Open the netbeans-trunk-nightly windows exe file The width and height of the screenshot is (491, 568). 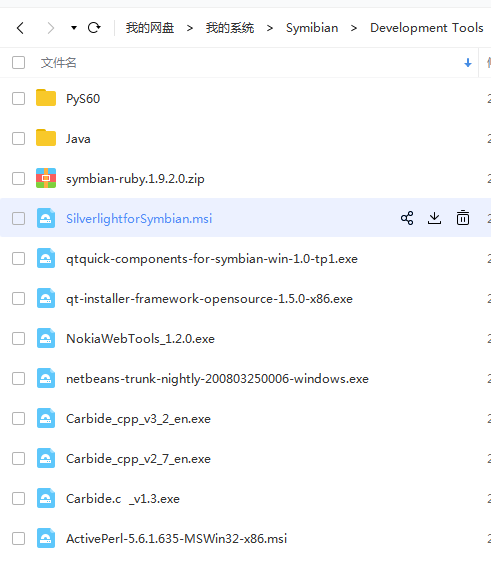click(217, 379)
